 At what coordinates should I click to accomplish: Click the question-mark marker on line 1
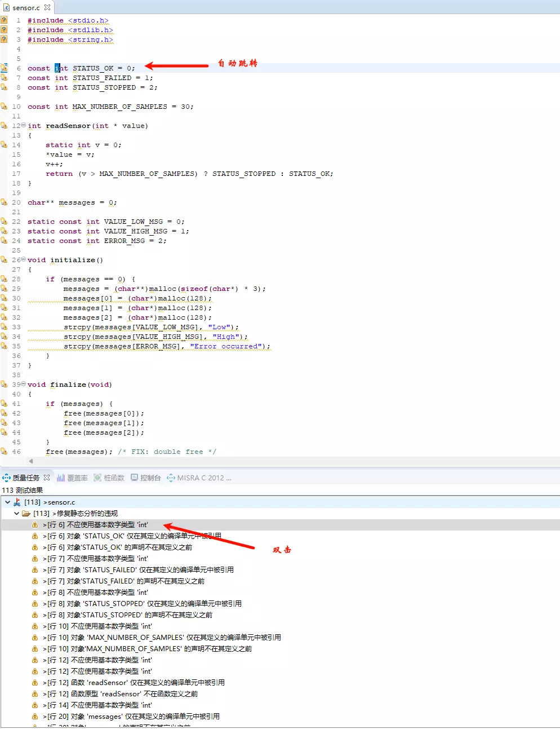click(4, 20)
